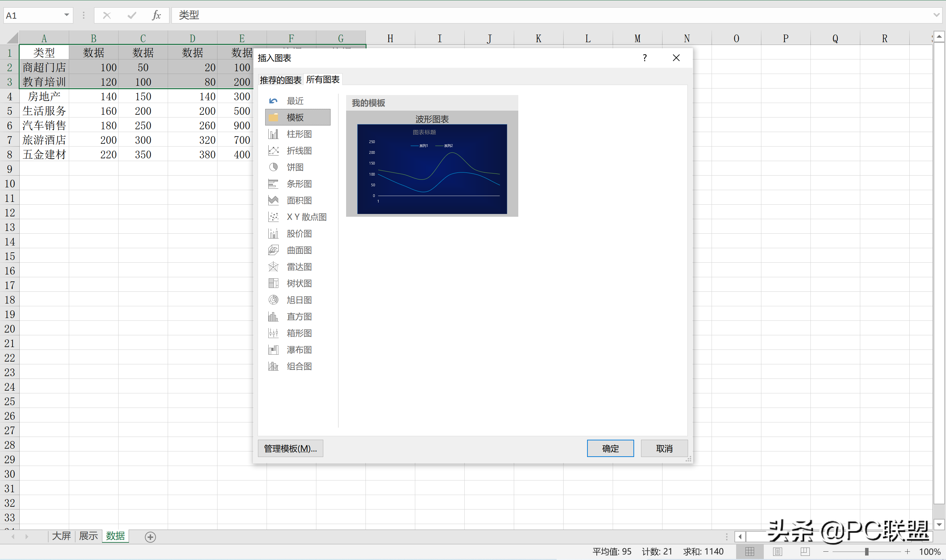
Task: Click the zoom slider handle
Action: pyautogui.click(x=867, y=551)
